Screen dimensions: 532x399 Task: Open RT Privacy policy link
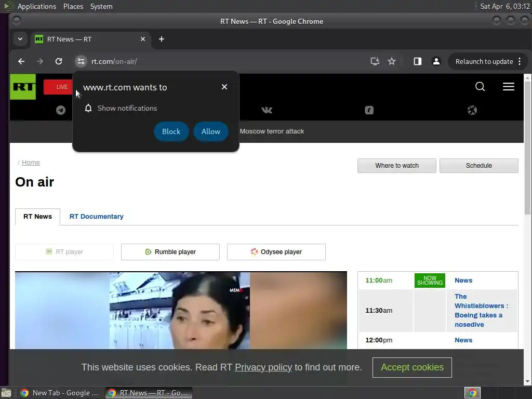pos(263,367)
